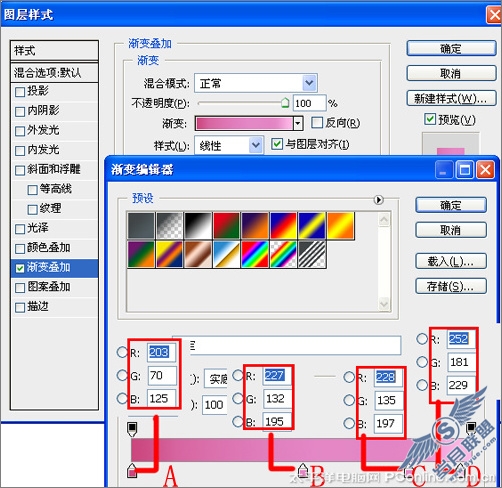The width and height of the screenshot is (502, 488).
Task: Choose the copper gradient preset
Action: coord(198,254)
